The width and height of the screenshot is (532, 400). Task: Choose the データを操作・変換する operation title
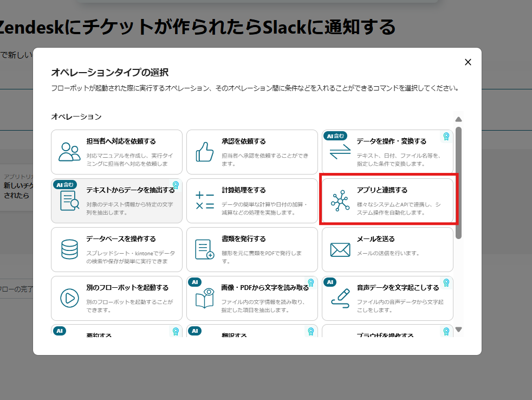[x=392, y=141]
